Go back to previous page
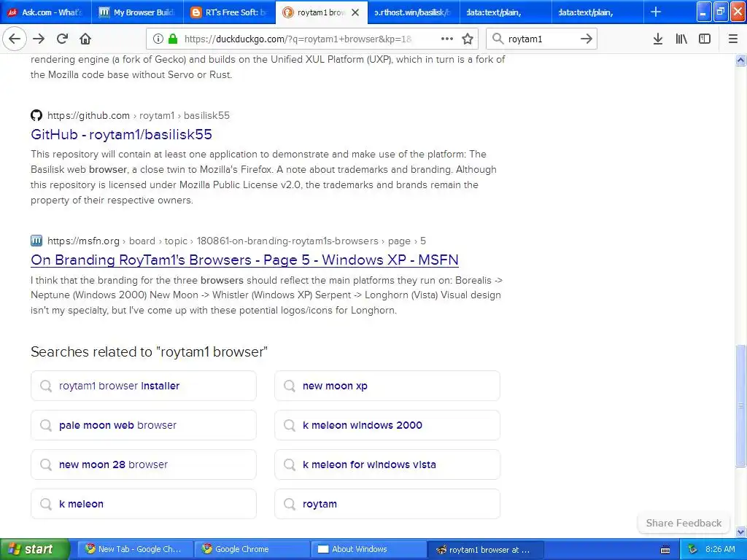 [x=15, y=39]
